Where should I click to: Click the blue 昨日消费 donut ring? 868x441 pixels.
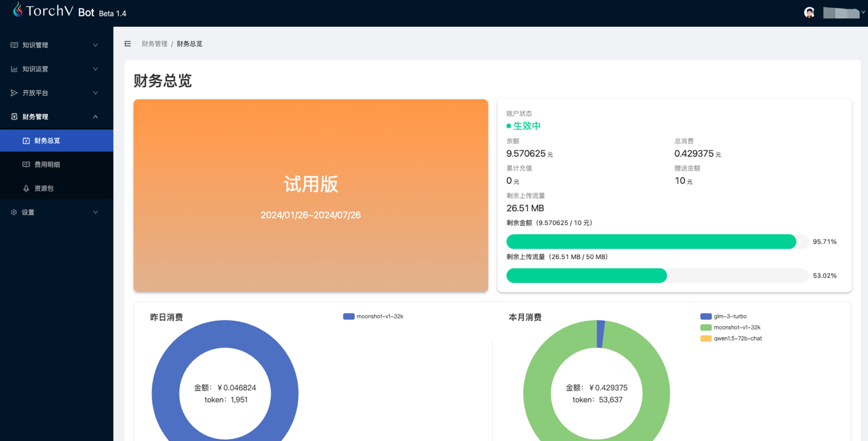tap(164, 394)
